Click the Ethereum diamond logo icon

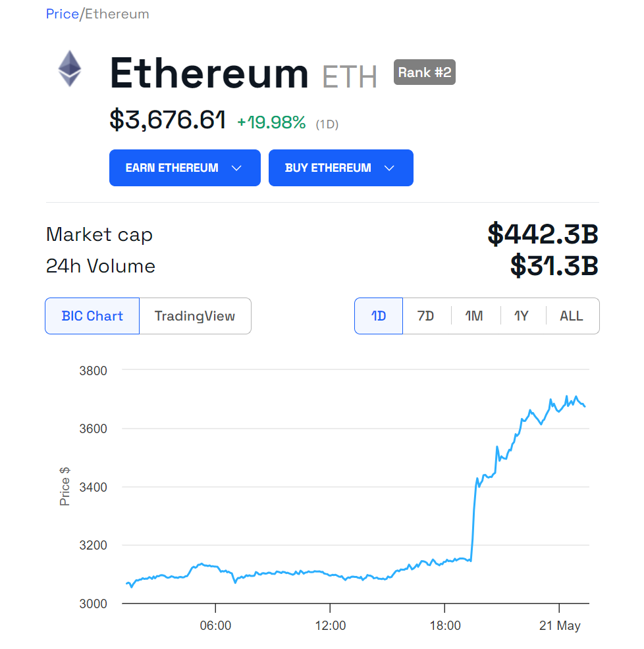pyautogui.click(x=70, y=68)
